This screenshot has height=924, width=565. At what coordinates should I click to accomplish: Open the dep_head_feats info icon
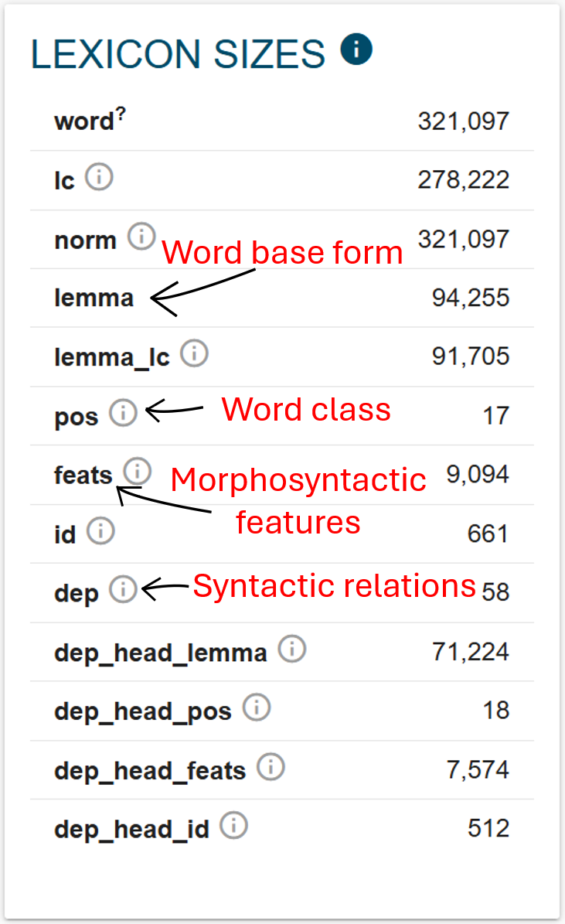(271, 768)
